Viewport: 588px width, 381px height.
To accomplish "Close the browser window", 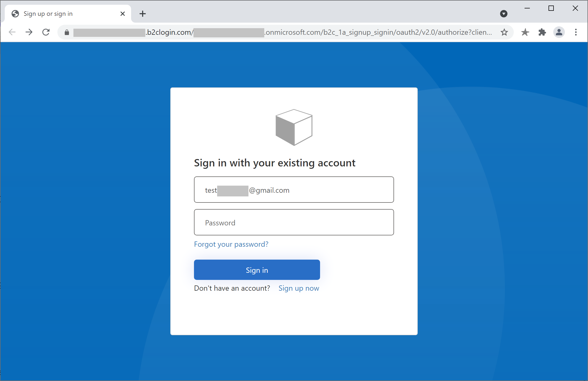I will (x=575, y=8).
